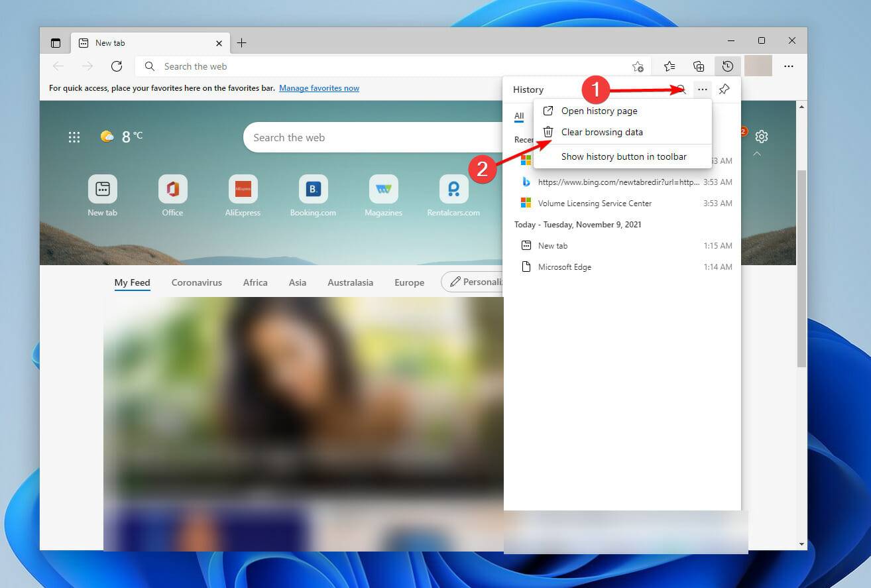Select the All filter in History
871x588 pixels.
click(x=519, y=116)
